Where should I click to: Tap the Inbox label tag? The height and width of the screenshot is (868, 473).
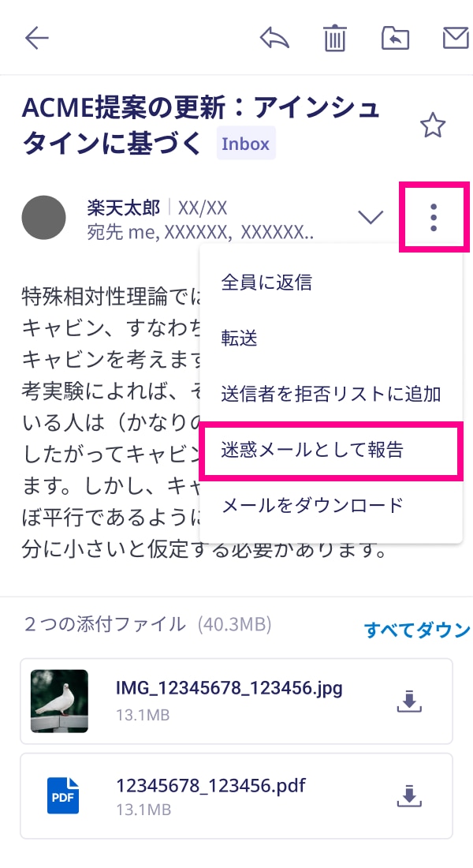coord(246,144)
